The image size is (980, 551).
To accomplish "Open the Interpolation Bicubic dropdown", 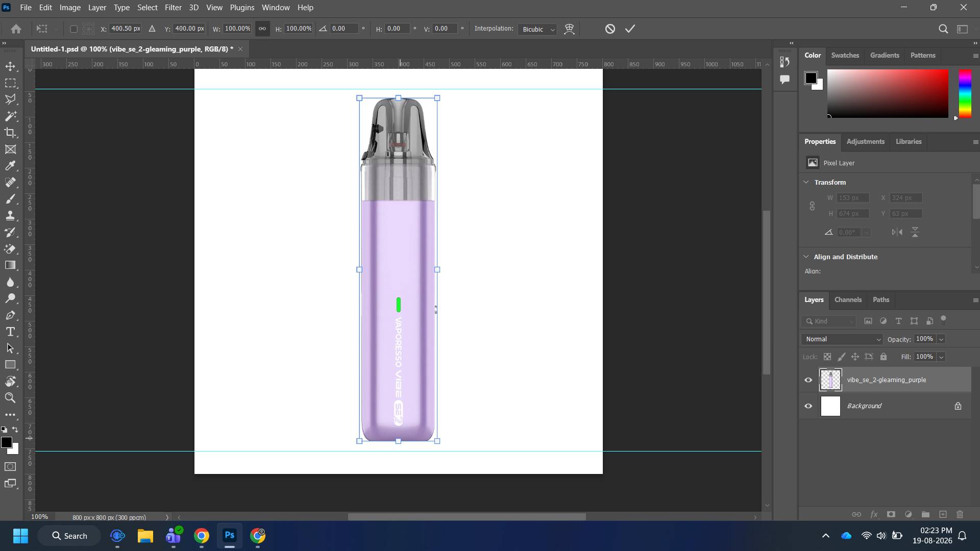I will tap(537, 29).
